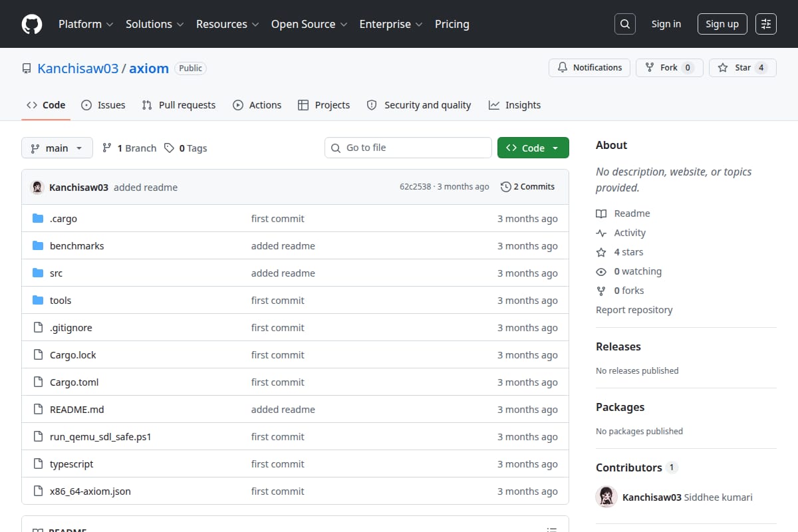Open the benchmarks folder name
The height and width of the screenshot is (532, 798).
click(x=77, y=246)
